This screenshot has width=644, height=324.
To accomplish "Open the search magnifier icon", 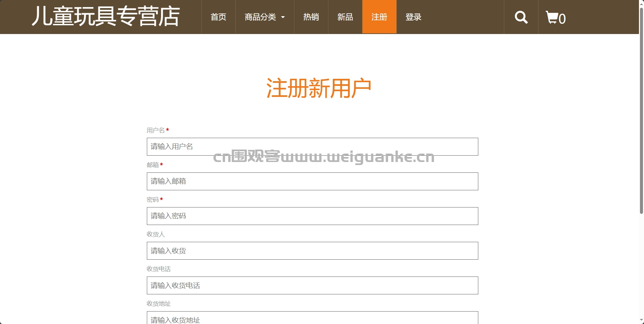I will coord(521,17).
